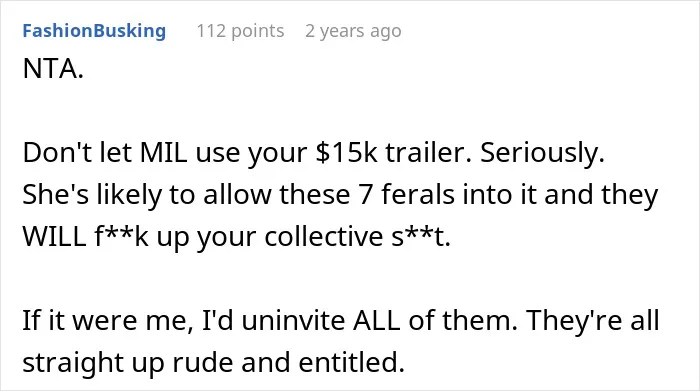700x391 pixels.
Task: Click the word trailer in the comment
Action: point(428,153)
